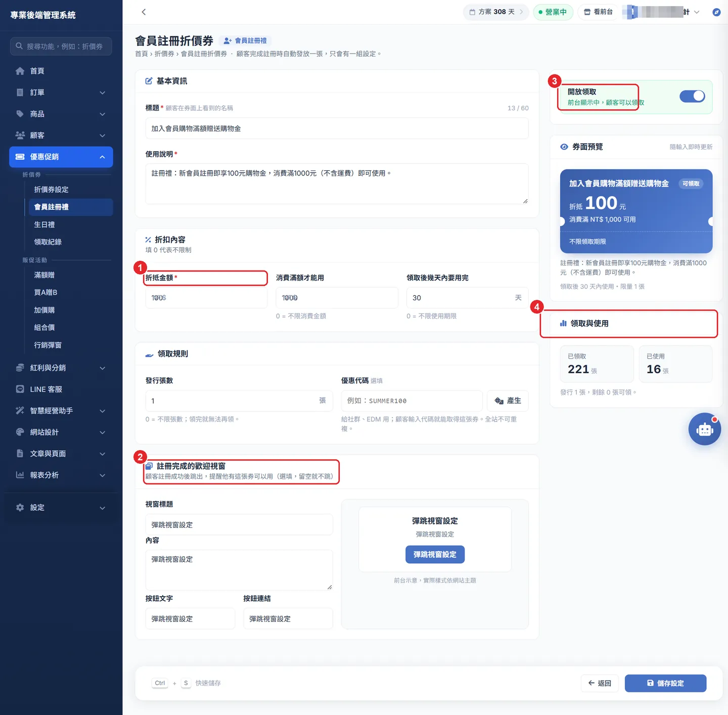This screenshot has height=715, width=728.
Task: Expand the 商品 chevron
Action: point(103,114)
